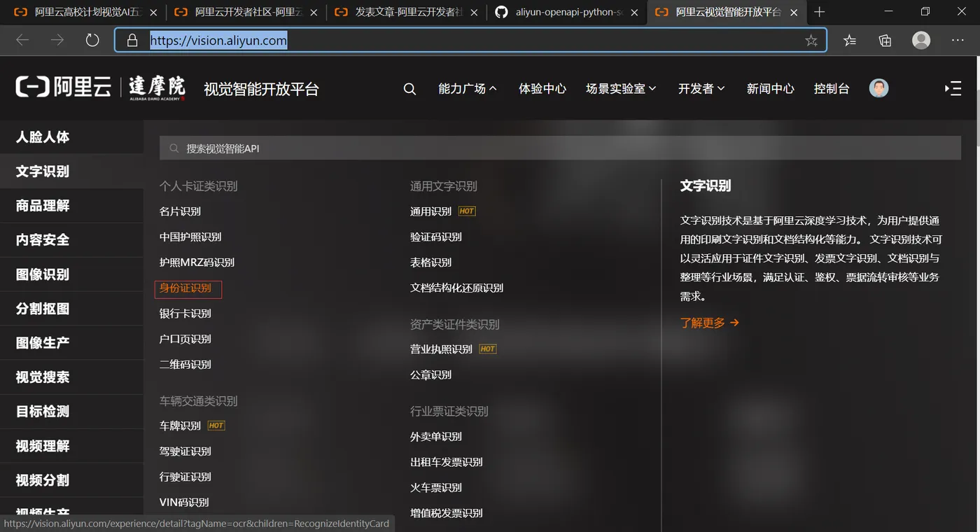Screen dimensions: 980x532
Task: Open the user avatar in the site header
Action: (879, 88)
